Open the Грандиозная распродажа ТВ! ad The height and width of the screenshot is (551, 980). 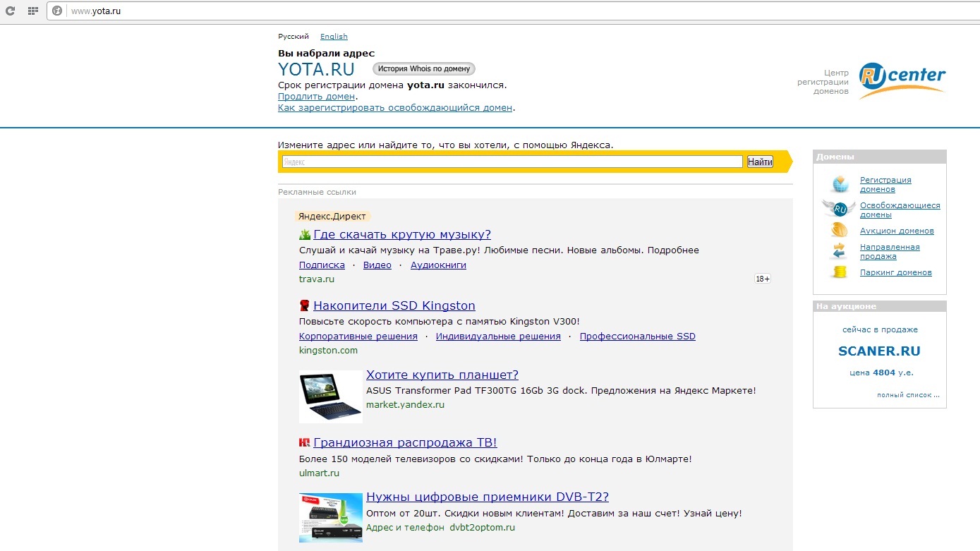[405, 443]
